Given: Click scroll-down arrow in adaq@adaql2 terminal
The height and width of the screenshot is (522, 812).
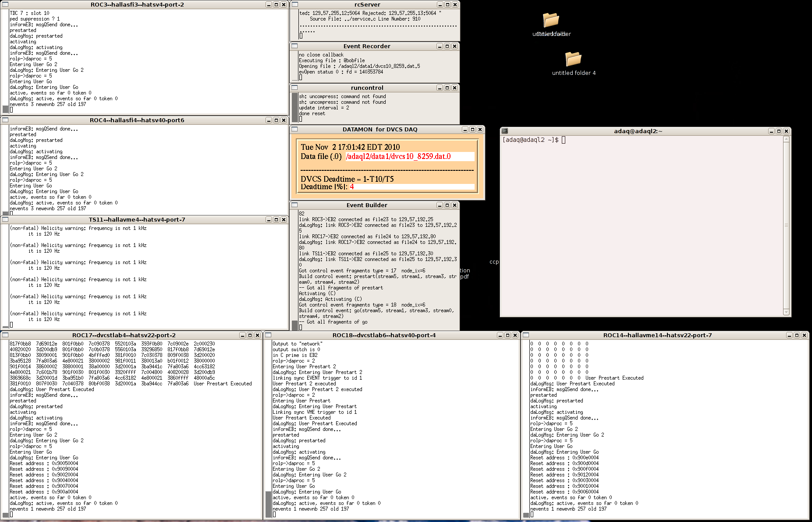Looking at the screenshot, I should point(786,312).
